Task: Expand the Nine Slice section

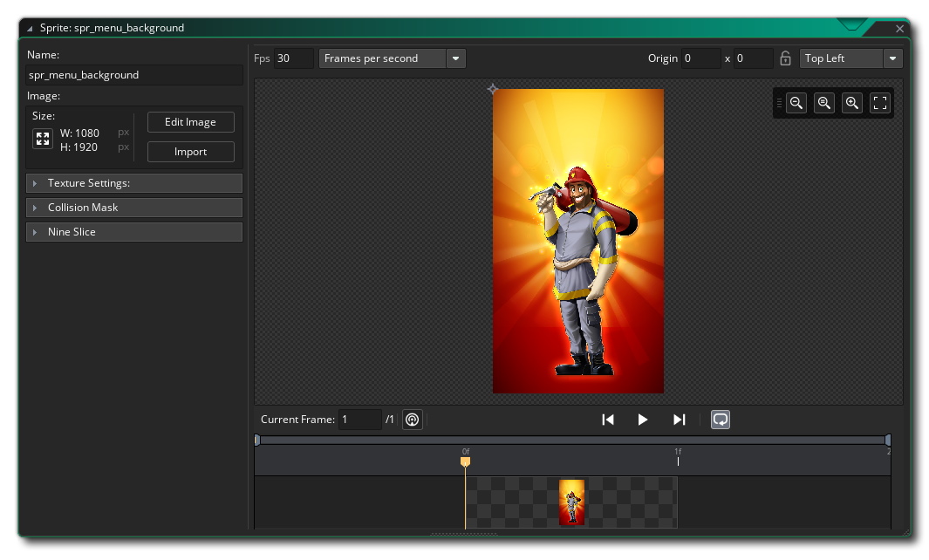Action: click(x=134, y=232)
